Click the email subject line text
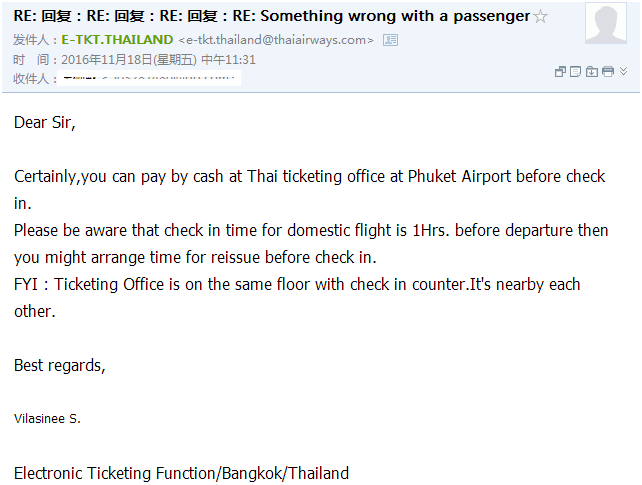 coord(270,17)
